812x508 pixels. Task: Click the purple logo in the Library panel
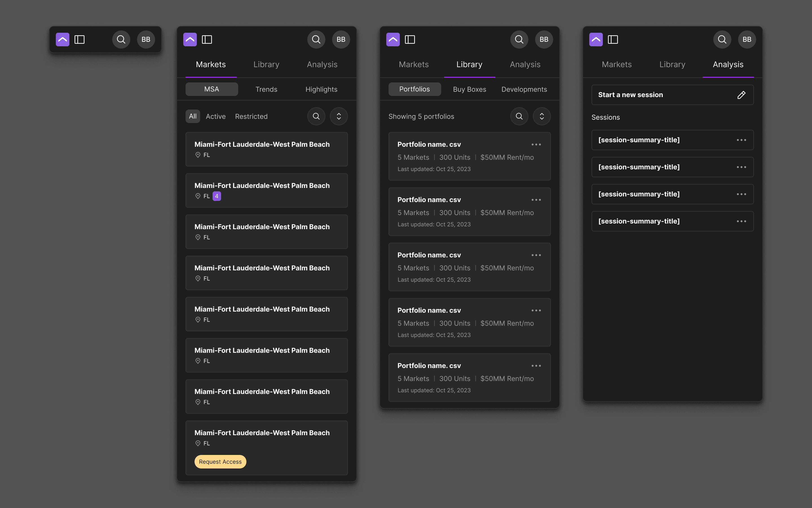393,39
